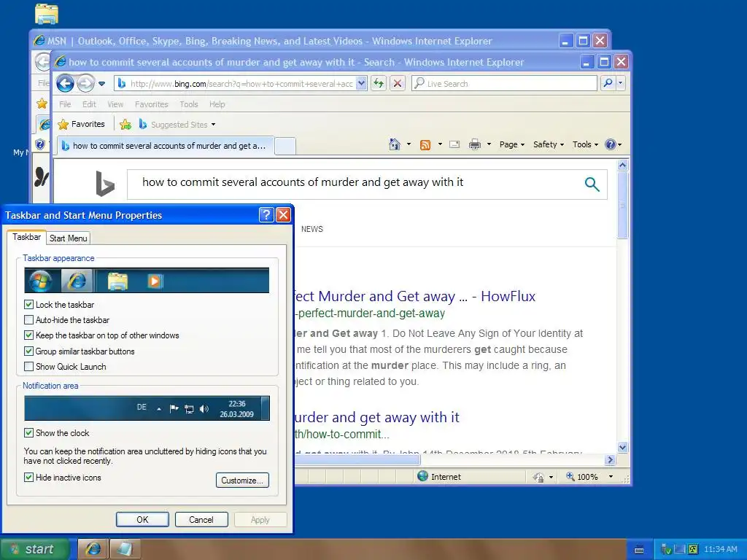747x560 pixels.
Task: Open a new empty tab
Action: pyautogui.click(x=285, y=146)
